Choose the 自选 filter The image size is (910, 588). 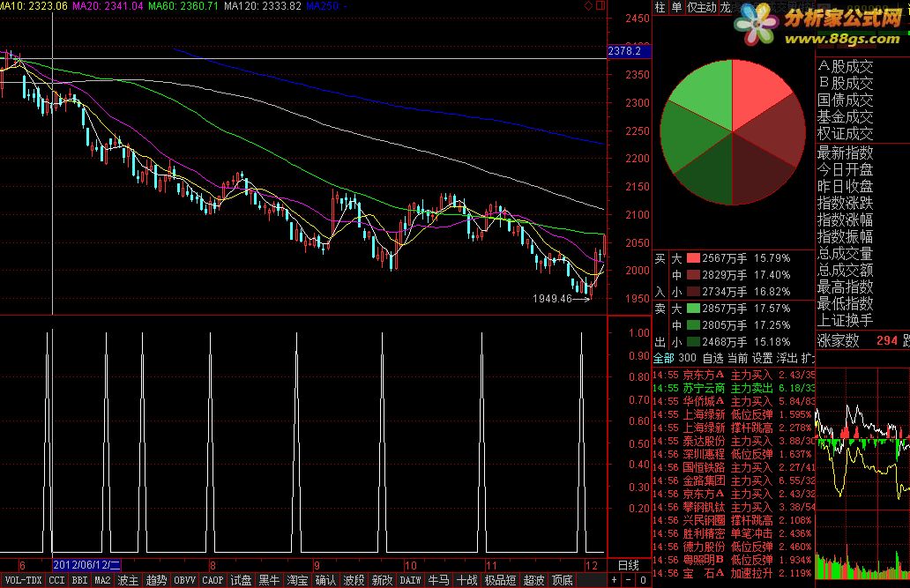[712, 358]
